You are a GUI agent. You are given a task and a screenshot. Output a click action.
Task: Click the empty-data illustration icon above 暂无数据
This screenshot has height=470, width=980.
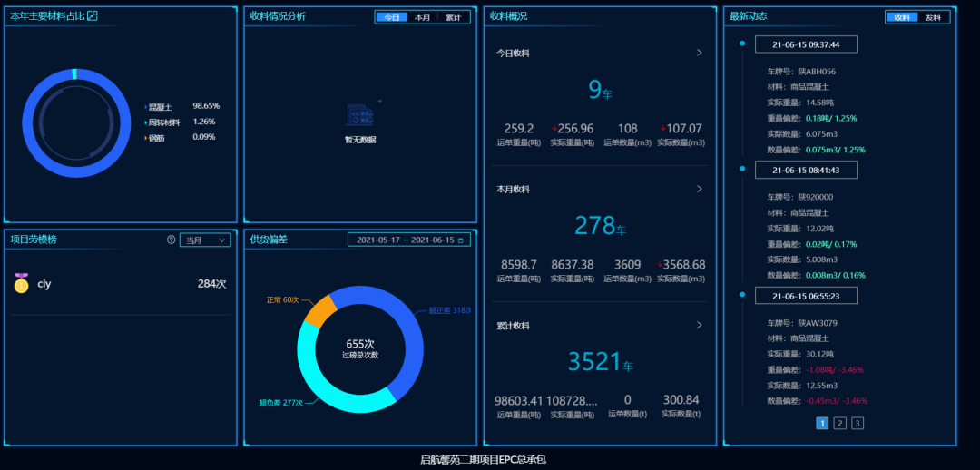pyautogui.click(x=360, y=115)
